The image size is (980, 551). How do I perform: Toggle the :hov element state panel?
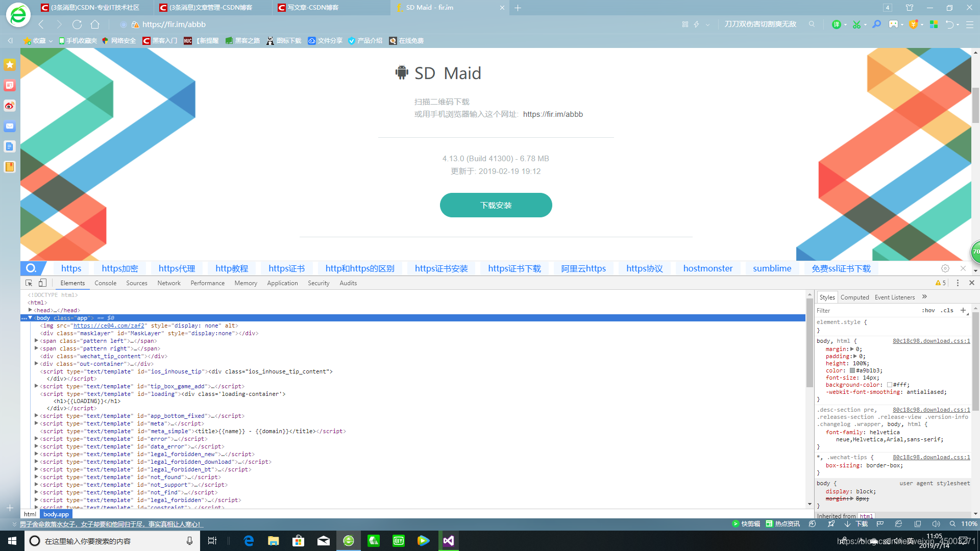pos(928,310)
